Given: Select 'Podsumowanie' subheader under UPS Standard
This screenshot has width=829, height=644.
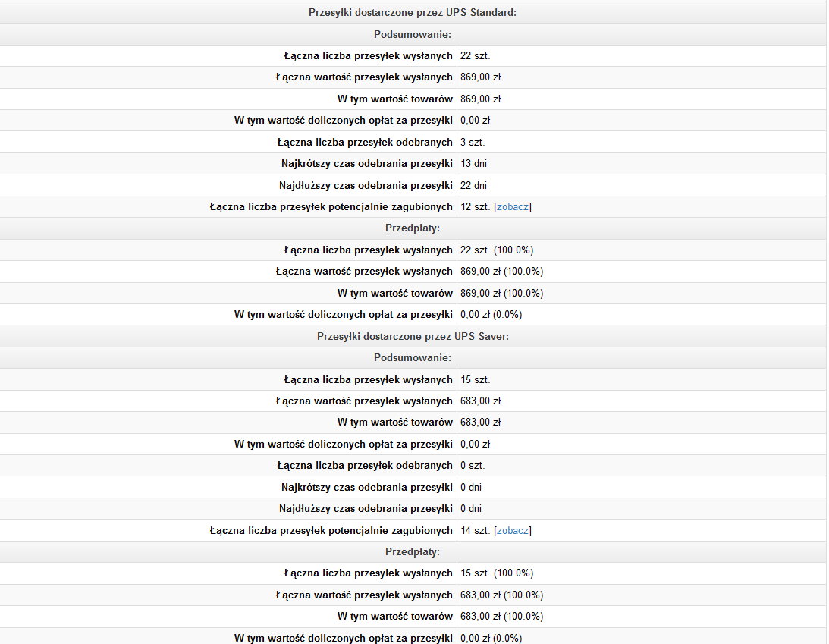Looking at the screenshot, I should (413, 34).
